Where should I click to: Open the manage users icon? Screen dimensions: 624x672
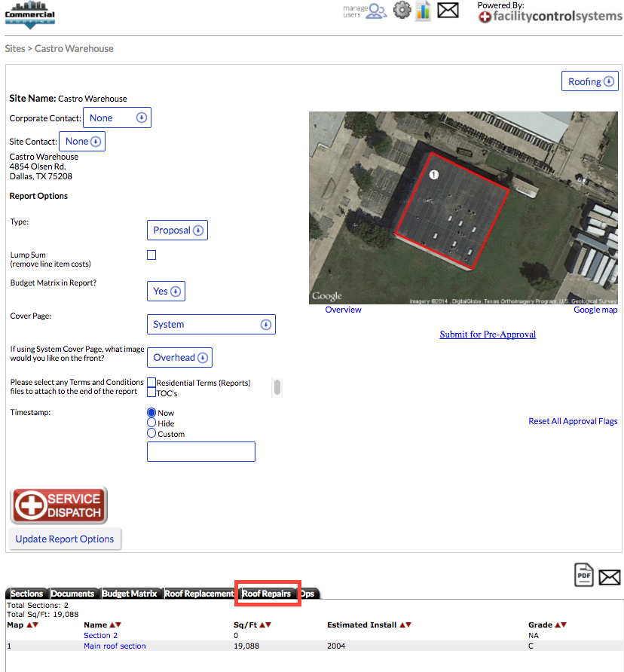point(365,11)
